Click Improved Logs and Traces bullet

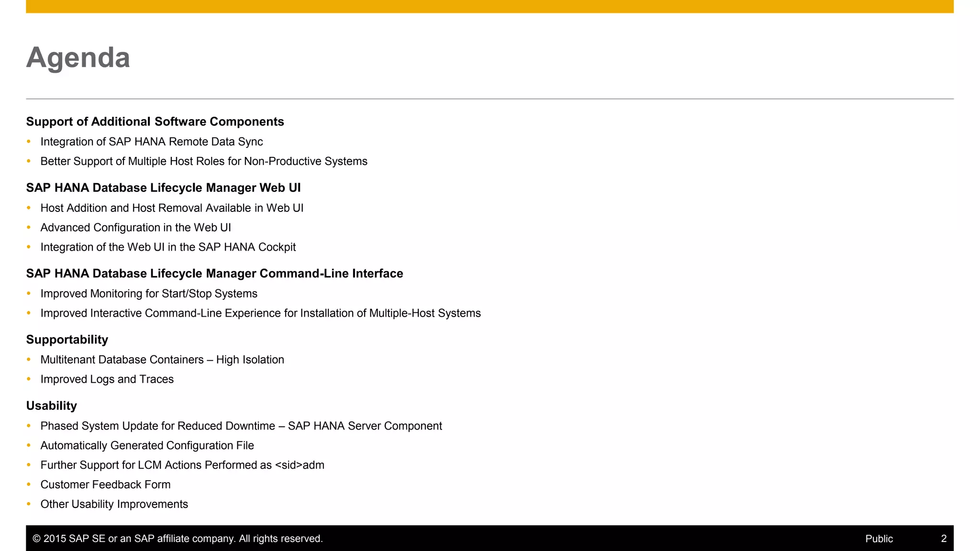pos(107,379)
